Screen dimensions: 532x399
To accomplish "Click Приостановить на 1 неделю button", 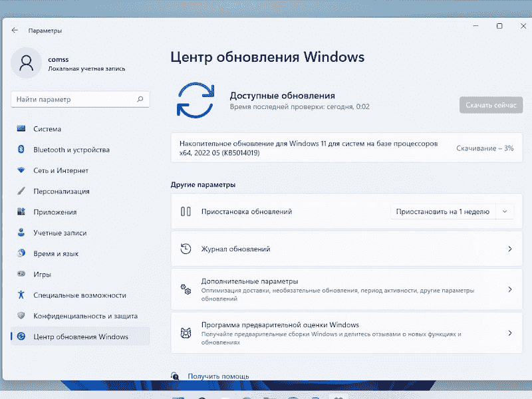I will coord(443,211).
